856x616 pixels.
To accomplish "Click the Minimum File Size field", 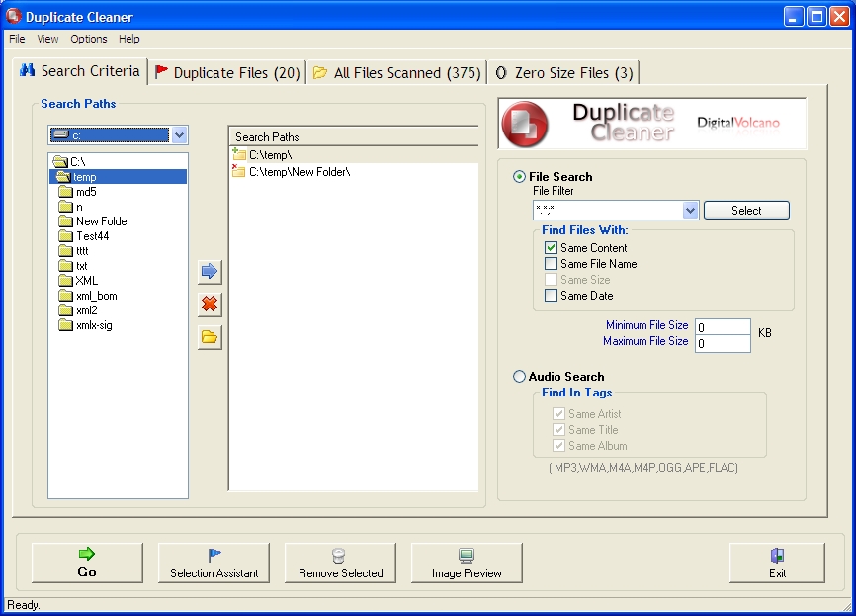I will (x=723, y=327).
